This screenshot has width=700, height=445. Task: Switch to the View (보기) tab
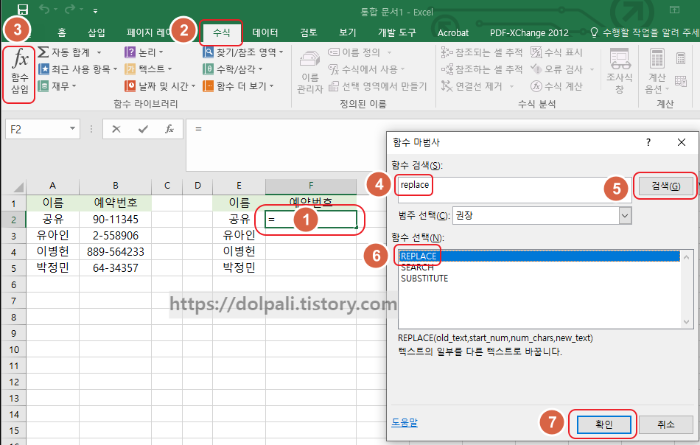(x=347, y=33)
